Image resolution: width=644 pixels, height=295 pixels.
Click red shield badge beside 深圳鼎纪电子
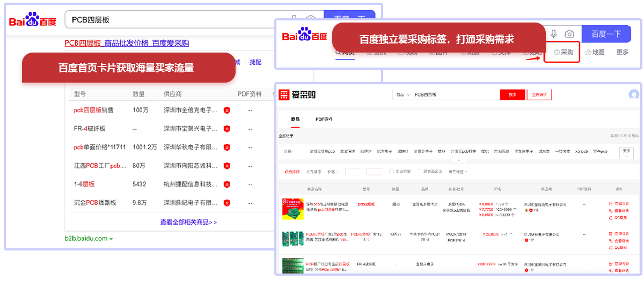pos(227,203)
